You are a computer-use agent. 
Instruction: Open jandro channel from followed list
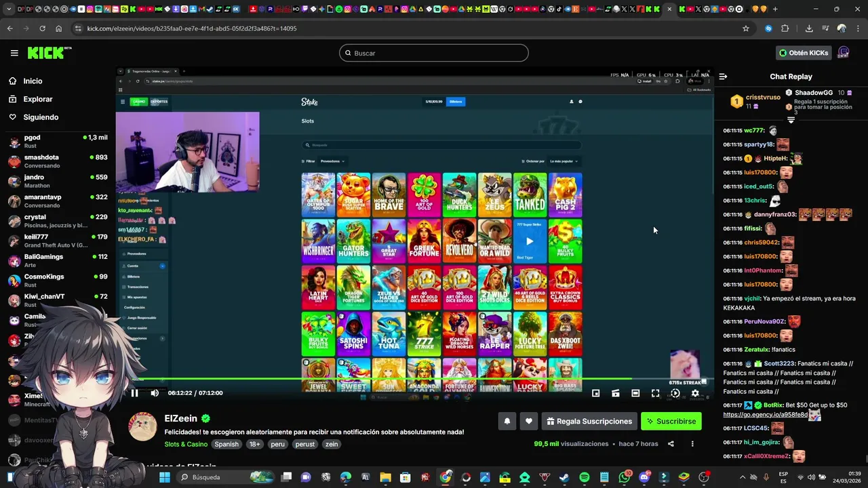click(x=58, y=181)
